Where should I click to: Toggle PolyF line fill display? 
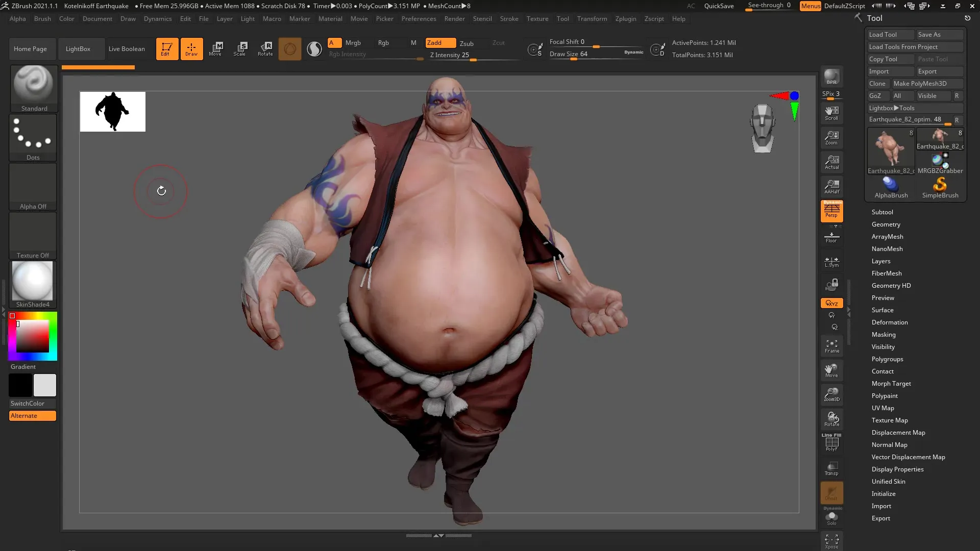click(x=831, y=443)
